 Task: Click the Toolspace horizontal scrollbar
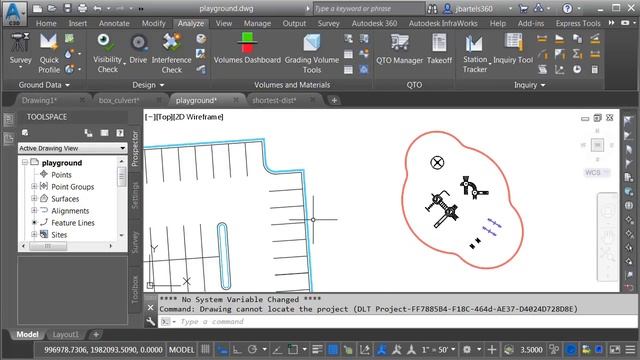click(x=67, y=246)
